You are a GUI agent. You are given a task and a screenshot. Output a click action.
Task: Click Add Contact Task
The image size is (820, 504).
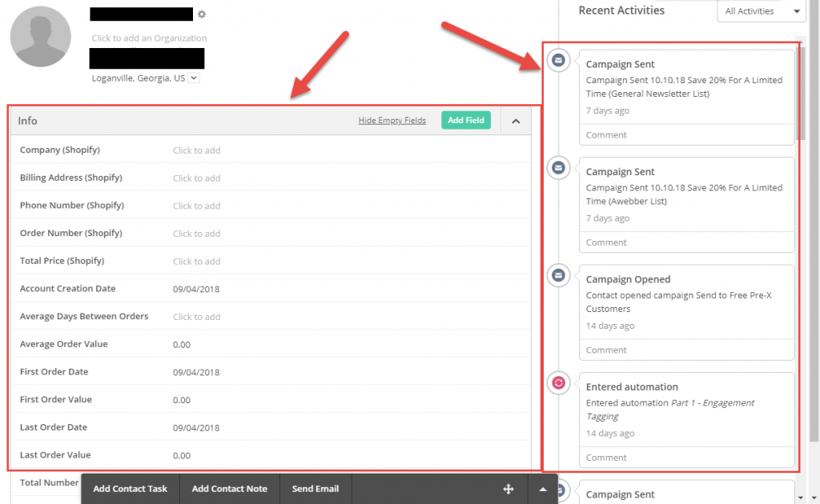pyautogui.click(x=131, y=489)
